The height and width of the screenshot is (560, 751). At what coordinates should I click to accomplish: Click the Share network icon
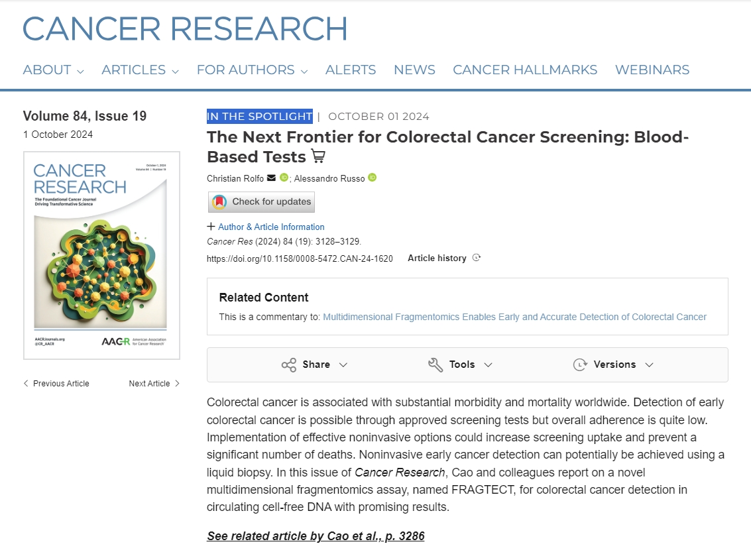coord(289,364)
